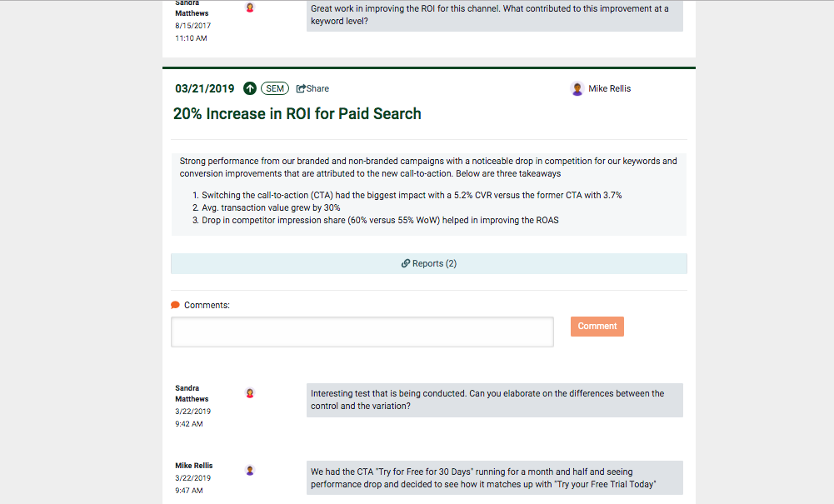Select the SEM tag badge
The image size is (834, 504).
[275, 88]
